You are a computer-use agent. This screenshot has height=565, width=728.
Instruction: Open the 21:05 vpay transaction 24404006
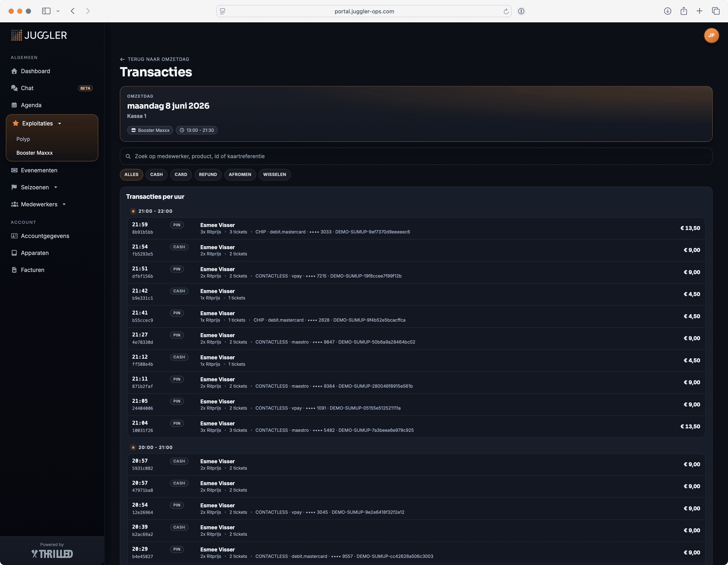416,404
